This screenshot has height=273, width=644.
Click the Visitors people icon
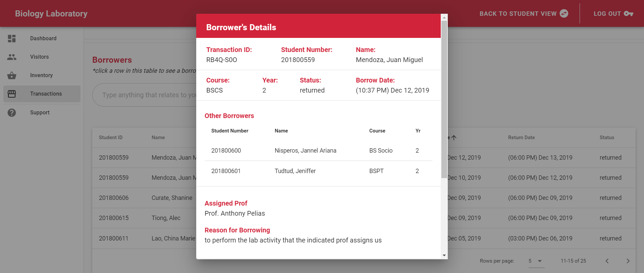pos(12,57)
